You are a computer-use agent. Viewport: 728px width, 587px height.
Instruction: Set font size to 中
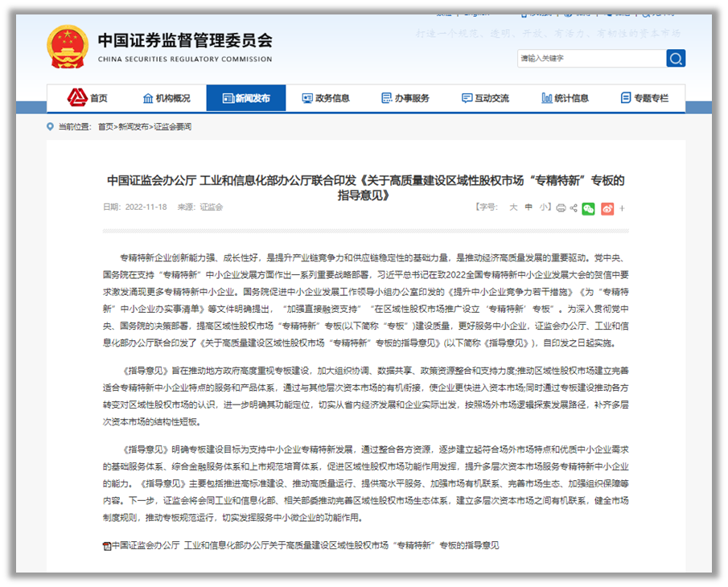[x=529, y=207]
